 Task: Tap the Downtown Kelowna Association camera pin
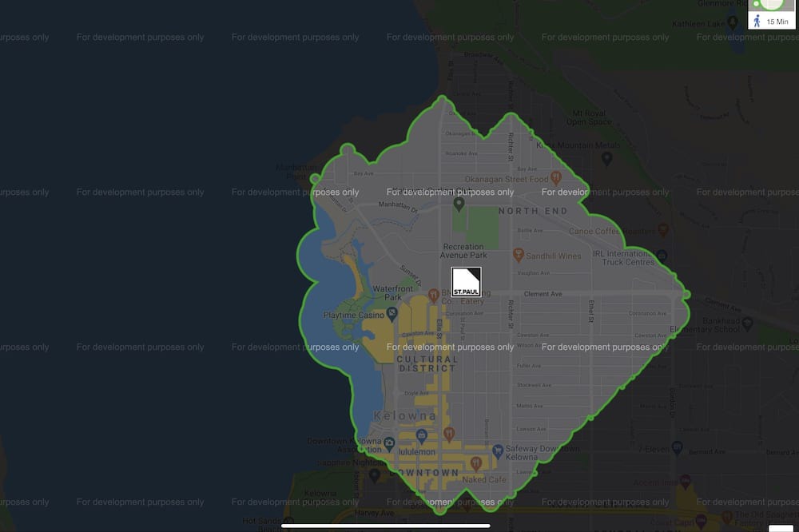388,443
